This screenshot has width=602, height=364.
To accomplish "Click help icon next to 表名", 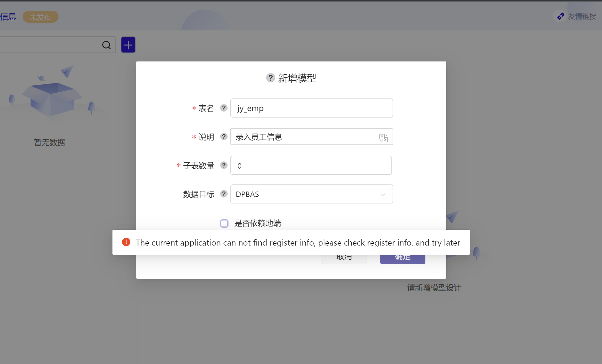I will [x=224, y=108].
